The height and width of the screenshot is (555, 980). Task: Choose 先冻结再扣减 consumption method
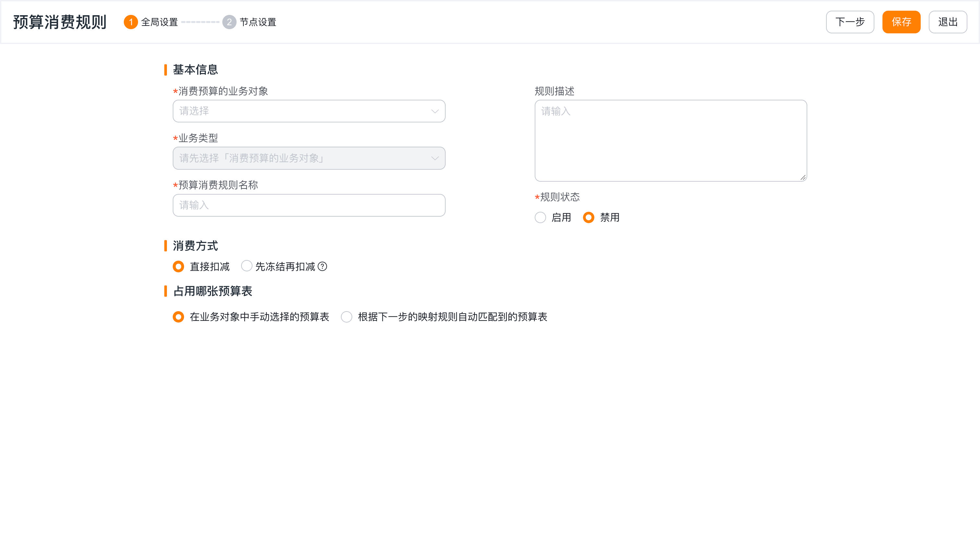point(247,266)
